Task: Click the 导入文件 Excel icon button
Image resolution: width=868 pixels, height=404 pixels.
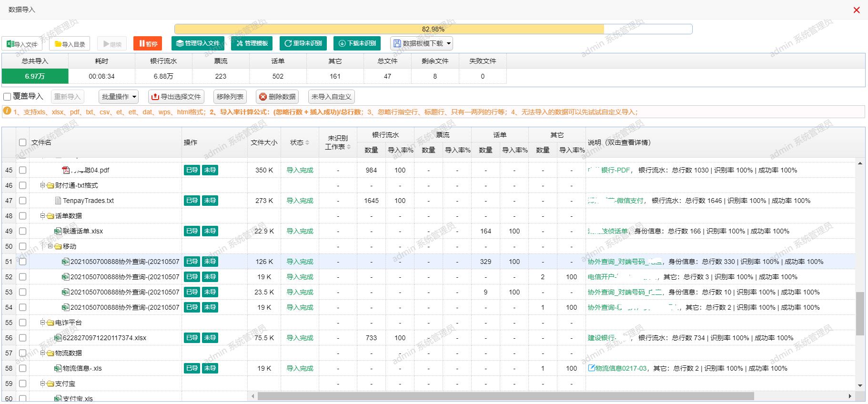Action: click(x=22, y=44)
